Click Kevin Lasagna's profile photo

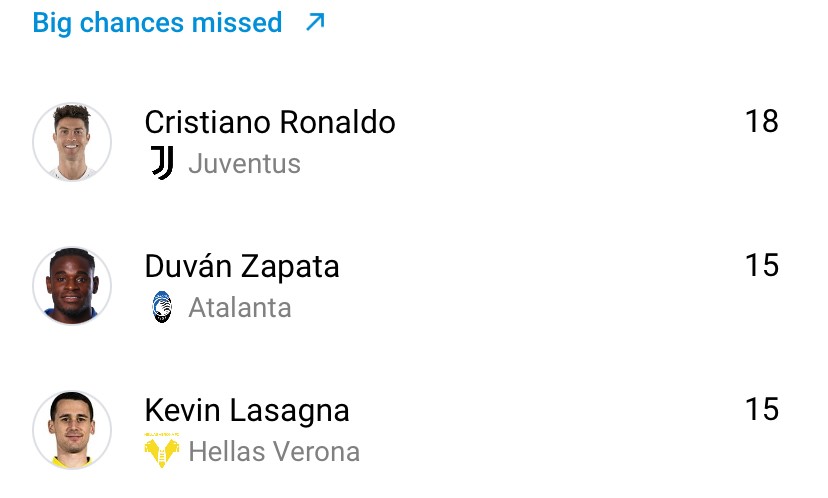coord(72,430)
